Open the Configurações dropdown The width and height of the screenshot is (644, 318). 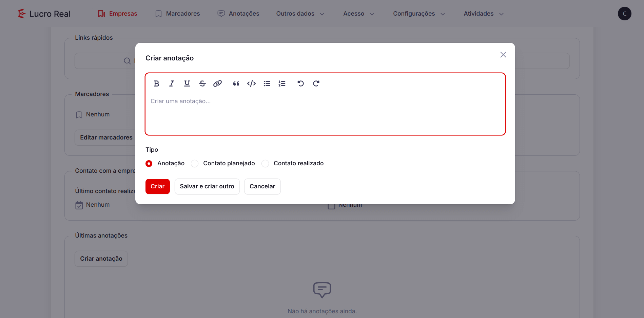tap(419, 14)
